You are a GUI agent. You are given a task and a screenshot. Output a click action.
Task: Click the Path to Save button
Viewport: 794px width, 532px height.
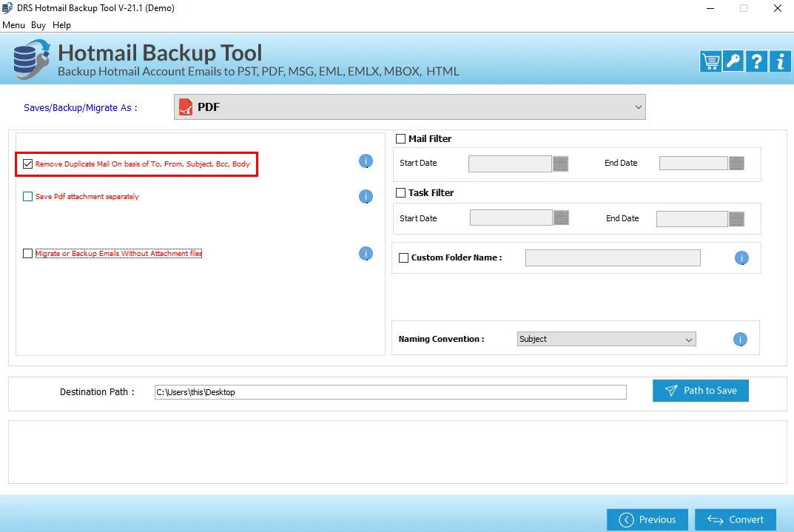pyautogui.click(x=700, y=391)
